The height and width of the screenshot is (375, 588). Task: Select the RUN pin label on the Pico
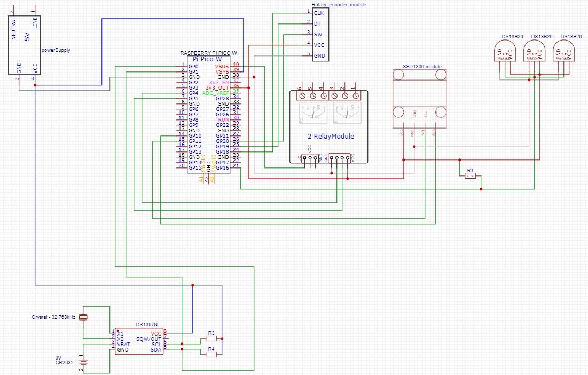[223, 120]
